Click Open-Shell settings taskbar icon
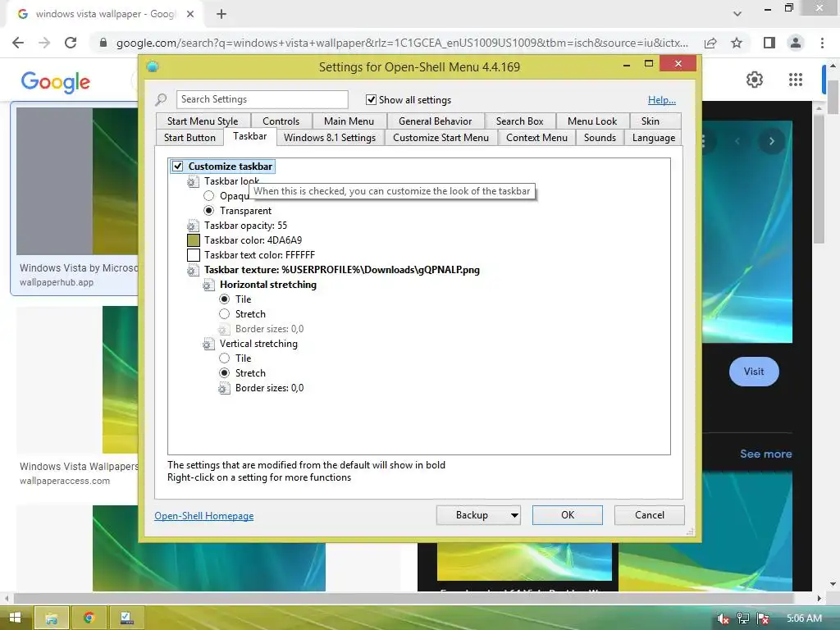The height and width of the screenshot is (630, 840). pos(126,618)
